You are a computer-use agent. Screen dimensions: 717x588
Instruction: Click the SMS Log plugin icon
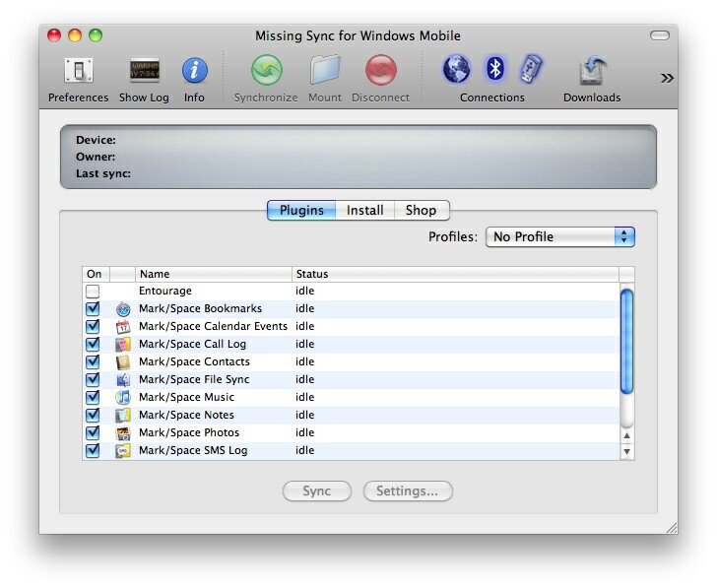pyautogui.click(x=122, y=451)
